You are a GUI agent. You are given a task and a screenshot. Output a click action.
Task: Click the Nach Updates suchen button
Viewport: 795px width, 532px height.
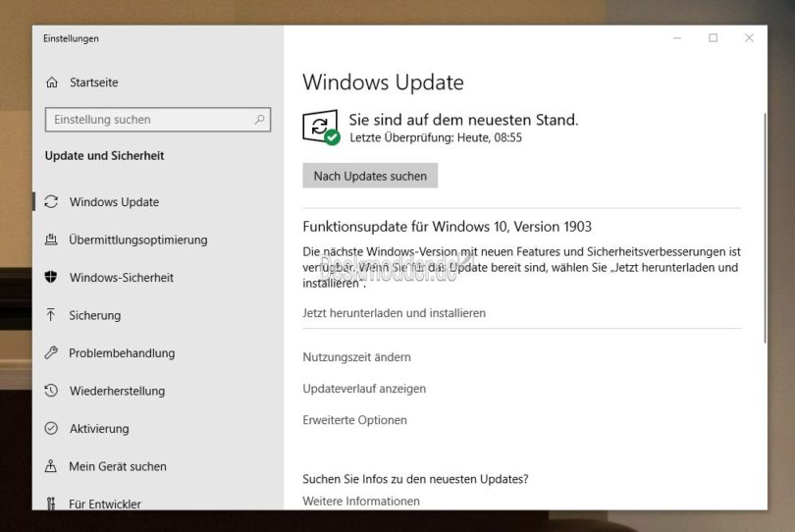point(370,176)
